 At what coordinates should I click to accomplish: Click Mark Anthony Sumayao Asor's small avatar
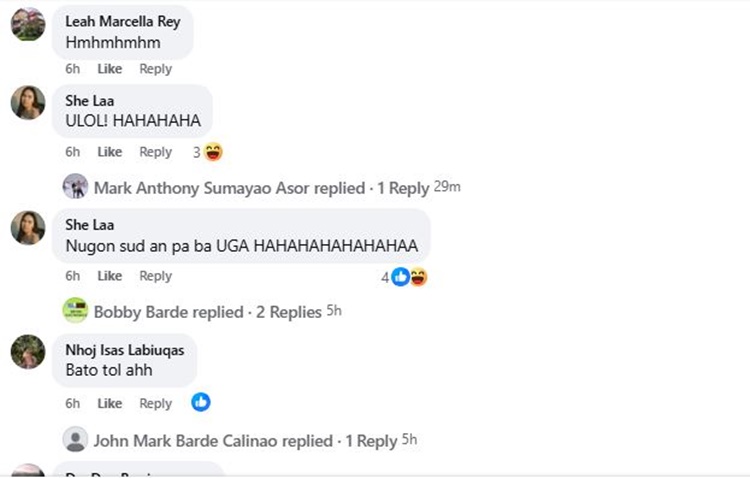pos(75,187)
